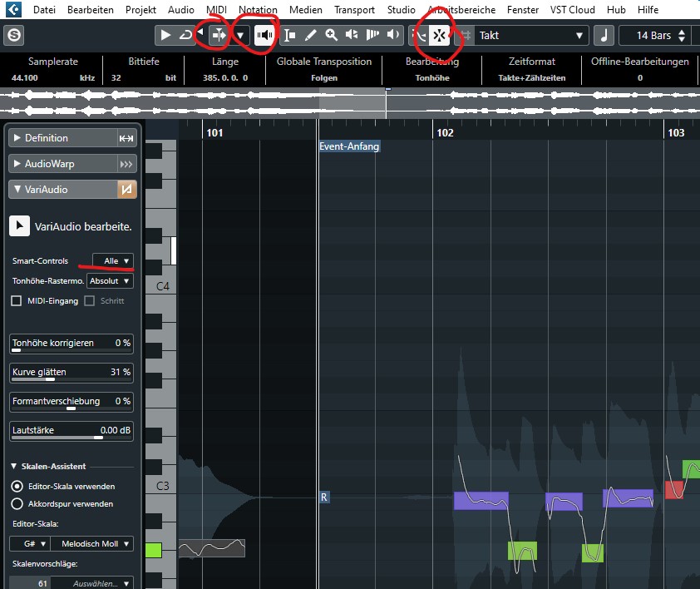Click the Lautstärke slider
This screenshot has width=700, height=589.
(x=71, y=431)
